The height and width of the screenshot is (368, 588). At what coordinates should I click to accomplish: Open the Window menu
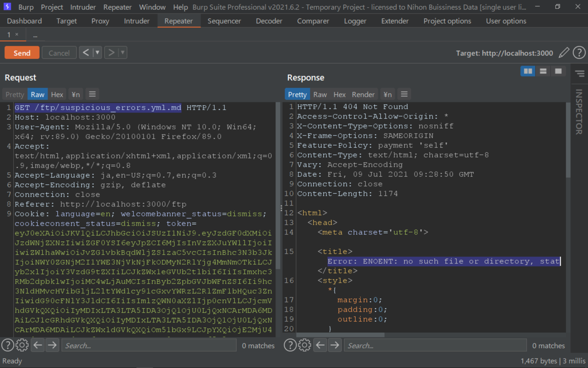tap(152, 7)
